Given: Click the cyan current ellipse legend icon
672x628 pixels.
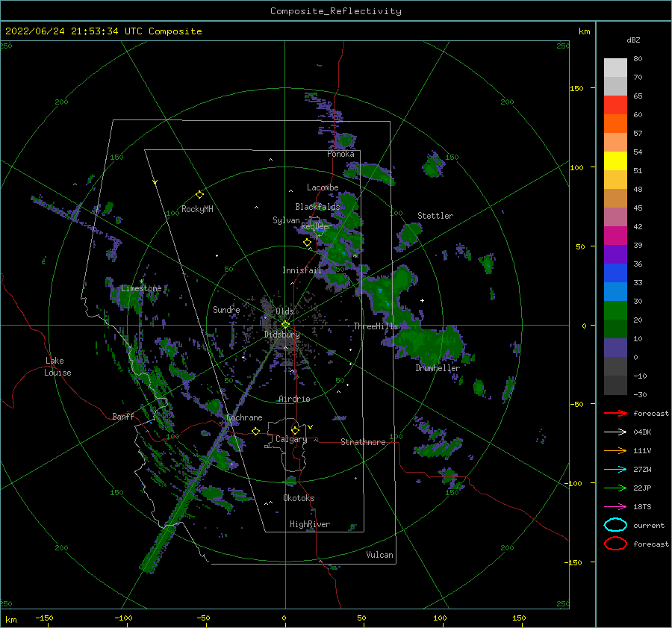Looking at the screenshot, I should [615, 525].
